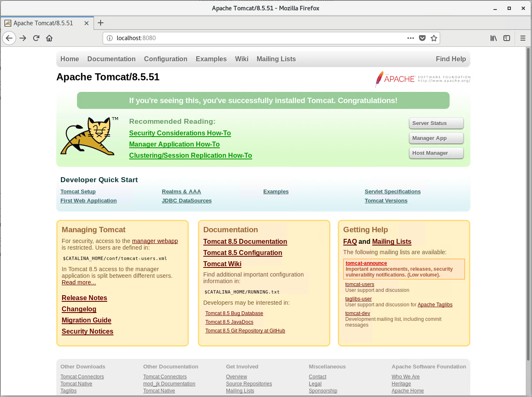Open FAQ link under Getting Help
Image resolution: width=532 pixels, height=397 pixels.
pyautogui.click(x=350, y=242)
